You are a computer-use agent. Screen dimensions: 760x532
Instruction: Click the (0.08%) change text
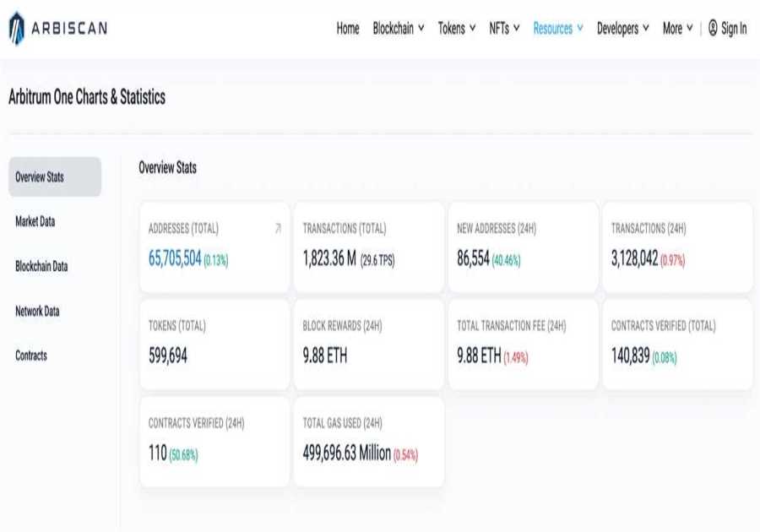(x=664, y=358)
